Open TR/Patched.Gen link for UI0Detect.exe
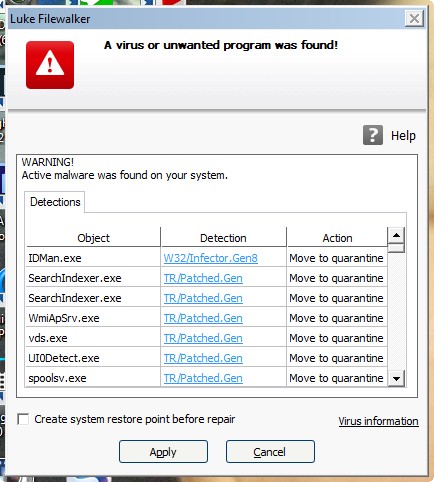The height and width of the screenshot is (482, 434). click(x=203, y=358)
